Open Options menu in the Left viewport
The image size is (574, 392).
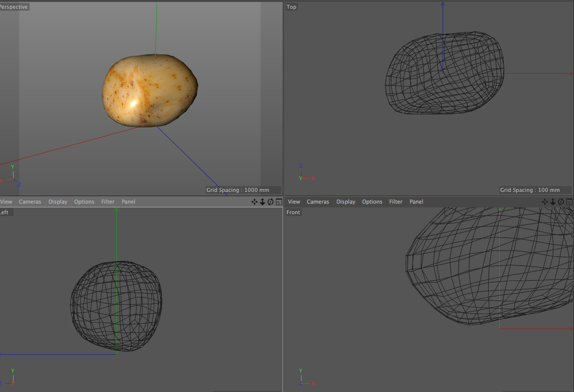pyautogui.click(x=84, y=202)
